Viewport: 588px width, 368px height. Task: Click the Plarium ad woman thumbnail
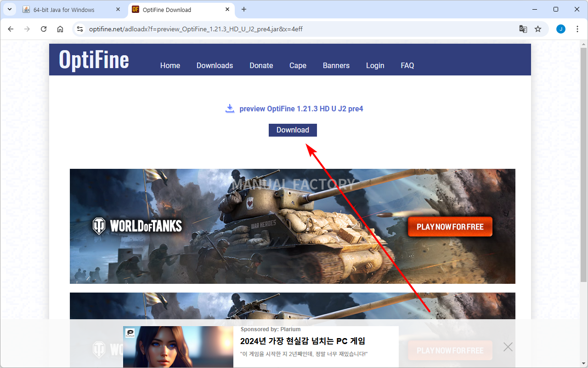click(178, 347)
